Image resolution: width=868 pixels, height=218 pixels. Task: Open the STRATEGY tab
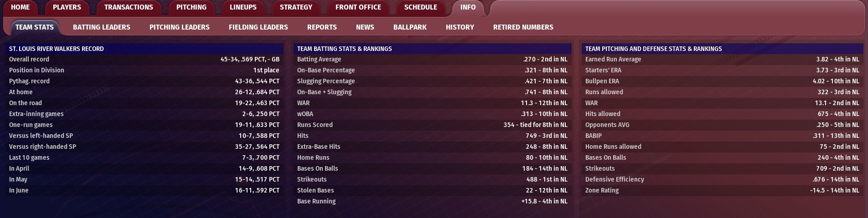296,7
